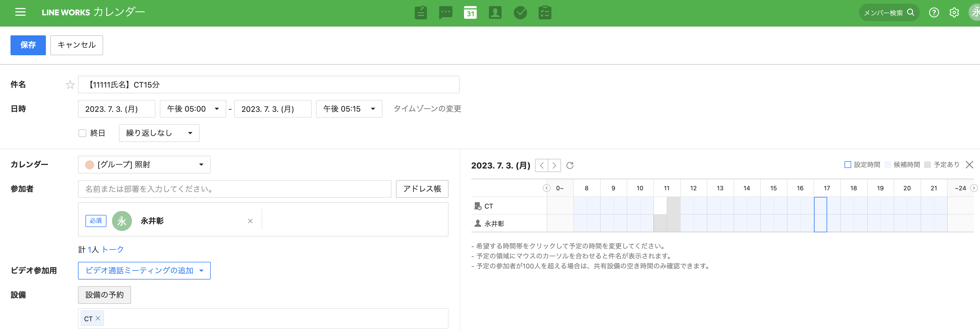Open the chat message icon
The height and width of the screenshot is (332, 980).
445,12
